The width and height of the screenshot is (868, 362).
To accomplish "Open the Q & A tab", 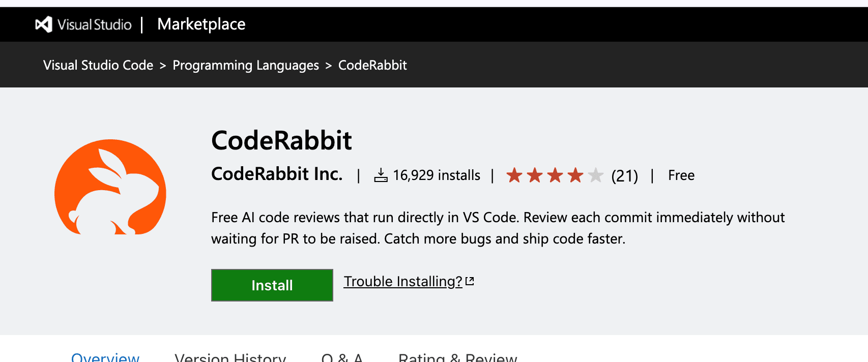I will coord(342,357).
